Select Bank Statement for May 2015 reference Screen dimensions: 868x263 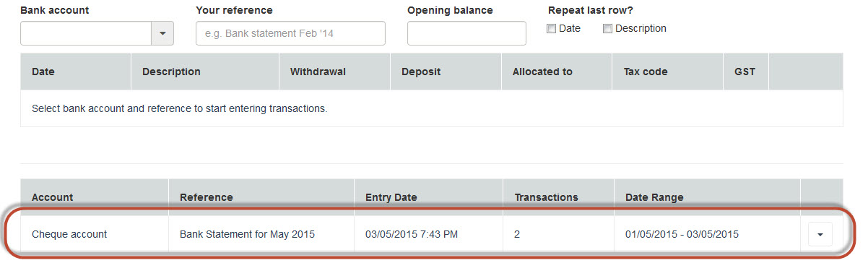[x=247, y=234]
